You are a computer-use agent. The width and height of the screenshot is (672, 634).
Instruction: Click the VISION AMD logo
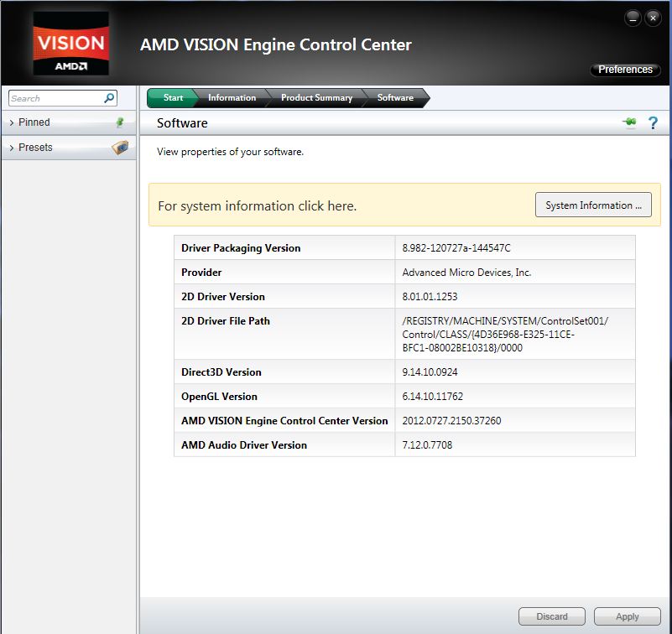(x=71, y=44)
